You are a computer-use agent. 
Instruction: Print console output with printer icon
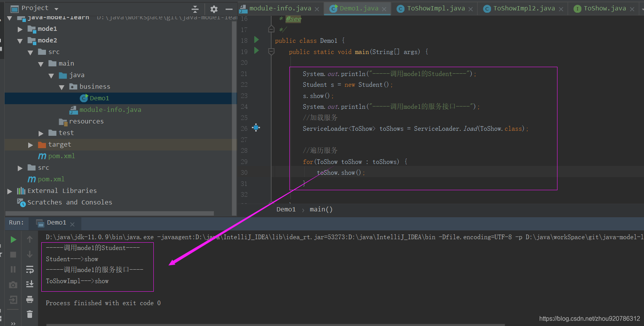pos(30,299)
